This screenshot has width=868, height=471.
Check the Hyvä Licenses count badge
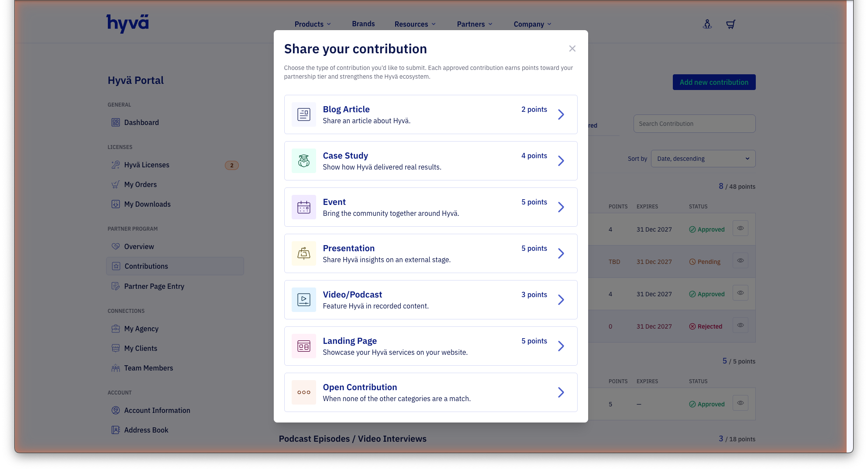click(232, 165)
